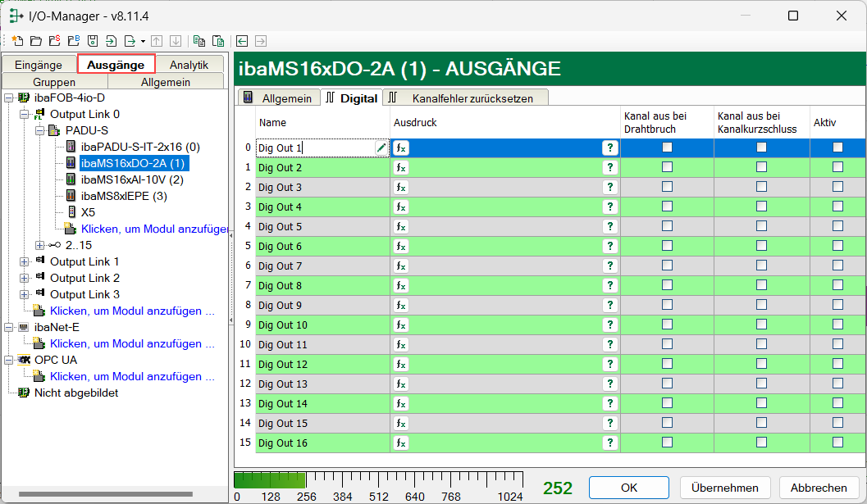Toggle Drahtbruch checkbox for Dig Out 5
Image resolution: width=867 pixels, height=504 pixels.
pos(667,226)
